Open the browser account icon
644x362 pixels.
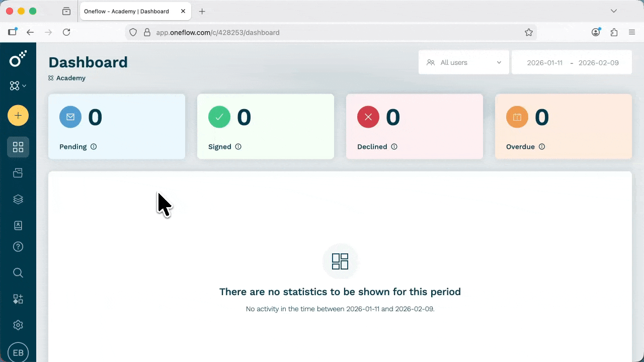(x=596, y=32)
